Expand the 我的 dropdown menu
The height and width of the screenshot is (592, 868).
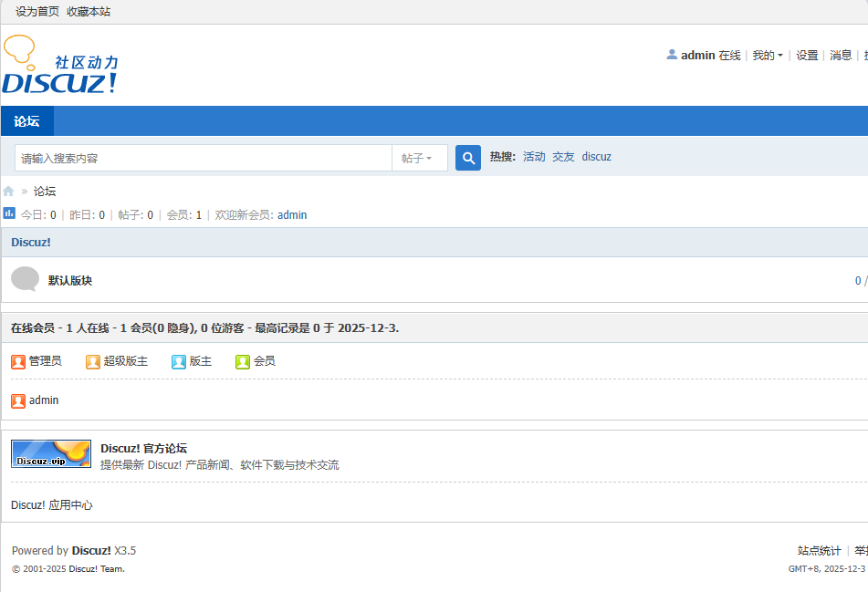click(x=768, y=56)
